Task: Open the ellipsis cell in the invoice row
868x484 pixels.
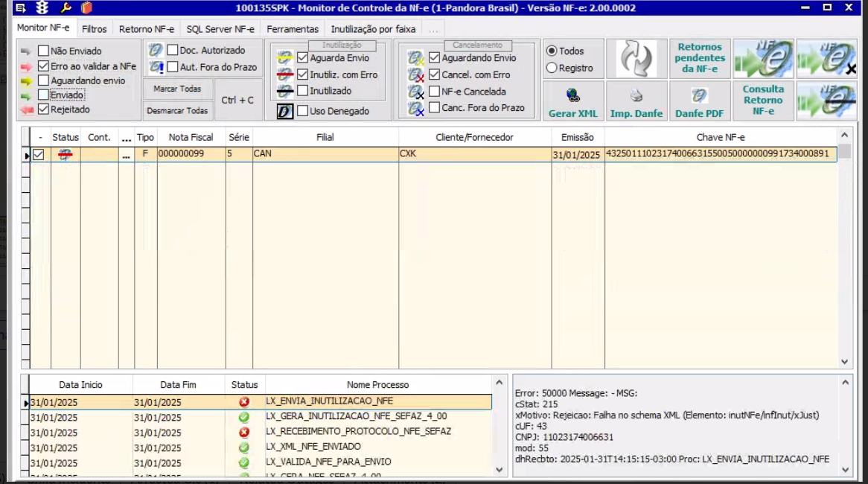Action: (x=126, y=155)
